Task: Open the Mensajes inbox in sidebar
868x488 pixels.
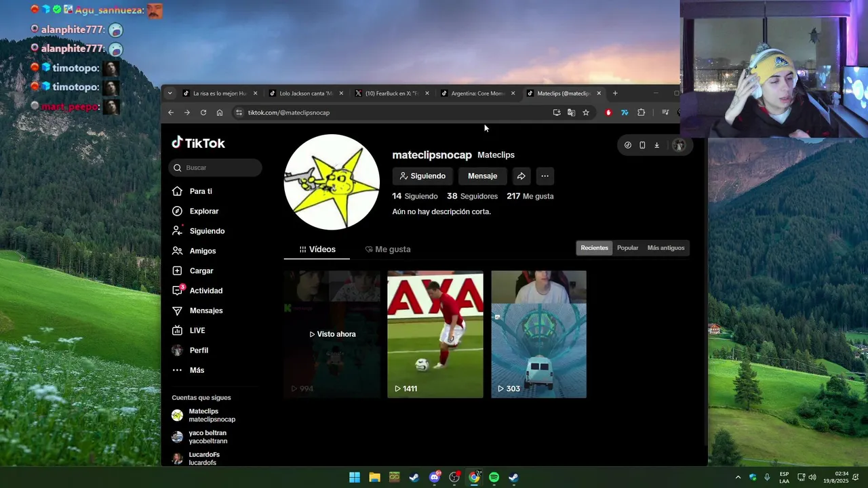Action: (x=197, y=310)
